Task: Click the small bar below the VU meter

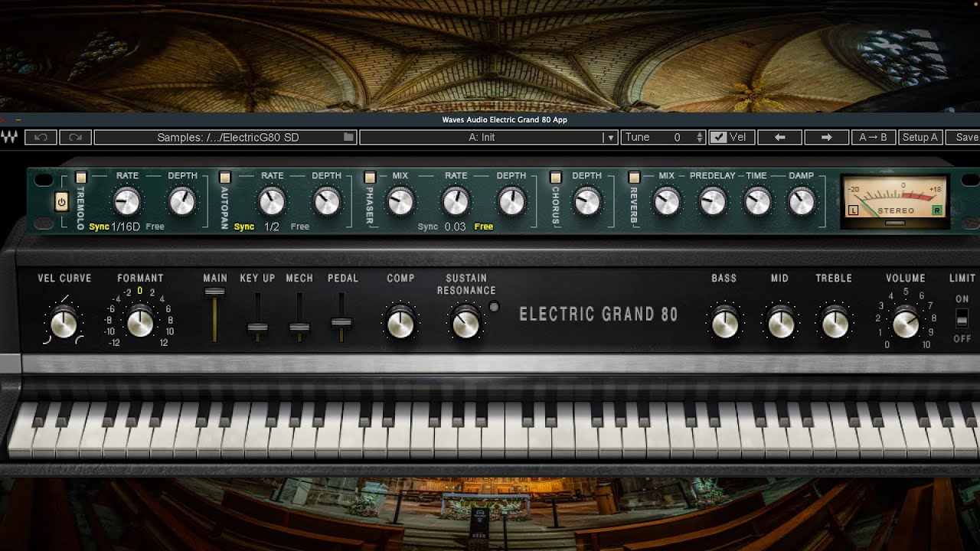Action: (895, 223)
